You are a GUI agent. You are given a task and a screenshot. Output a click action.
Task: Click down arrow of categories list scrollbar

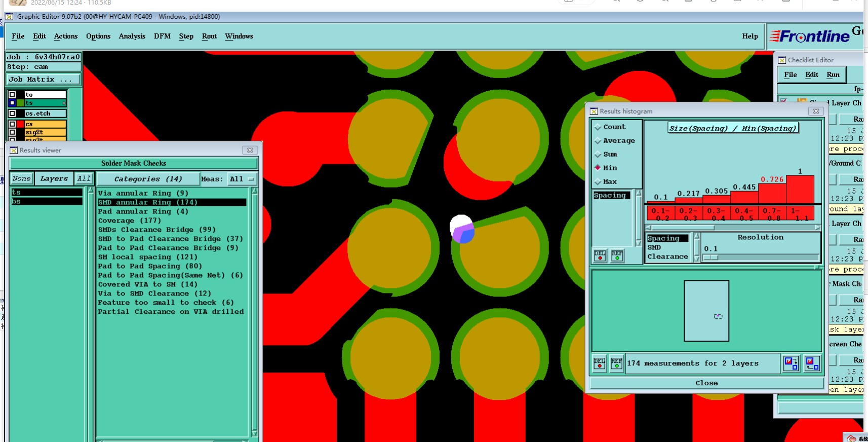(x=254, y=433)
